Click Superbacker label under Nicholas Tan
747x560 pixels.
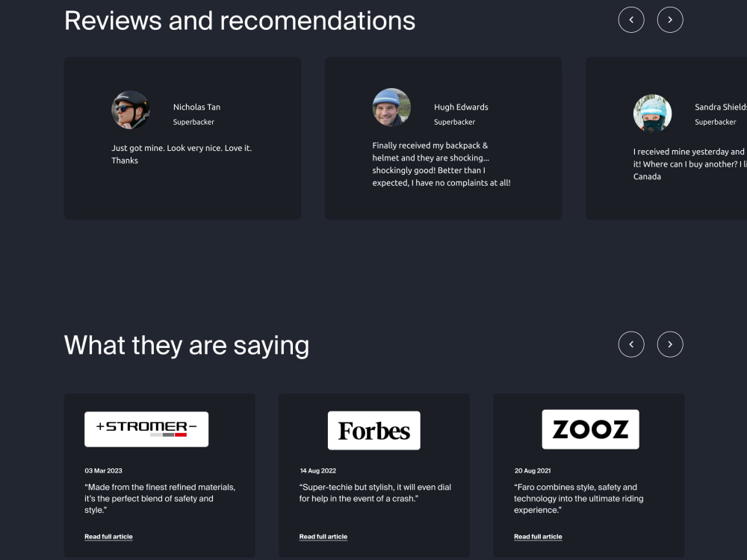pos(193,122)
